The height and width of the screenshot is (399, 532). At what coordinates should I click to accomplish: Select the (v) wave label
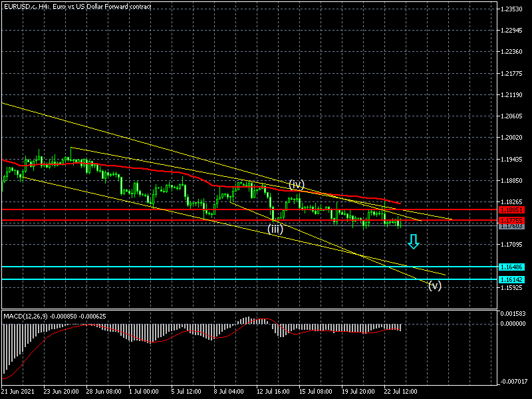click(435, 286)
